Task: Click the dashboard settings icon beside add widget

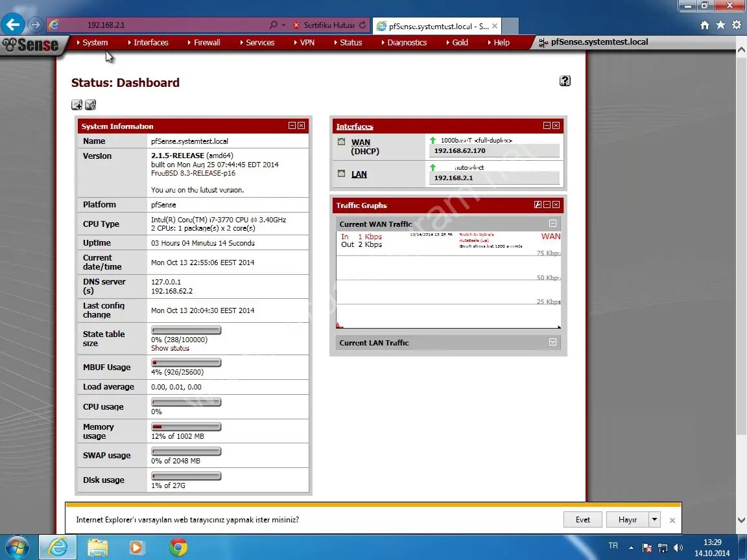Action: (x=91, y=105)
